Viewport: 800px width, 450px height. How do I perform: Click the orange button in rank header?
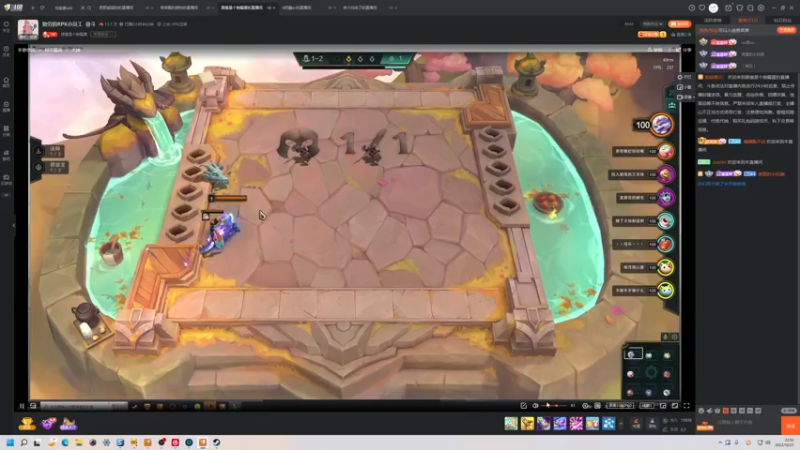click(786, 30)
